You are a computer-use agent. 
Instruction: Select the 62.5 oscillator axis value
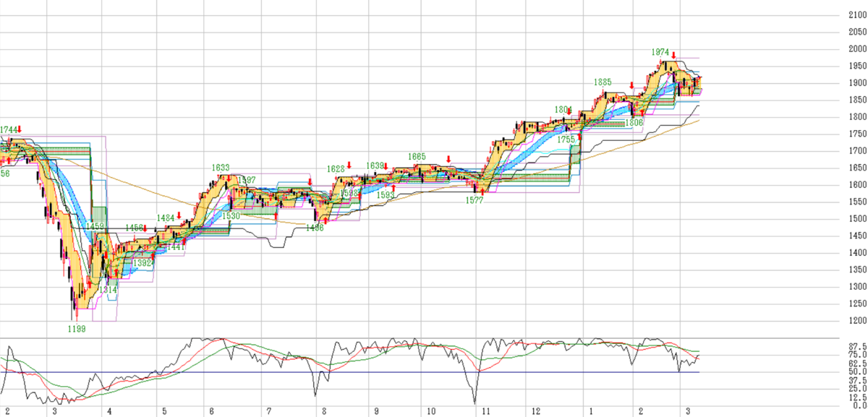[858, 364]
